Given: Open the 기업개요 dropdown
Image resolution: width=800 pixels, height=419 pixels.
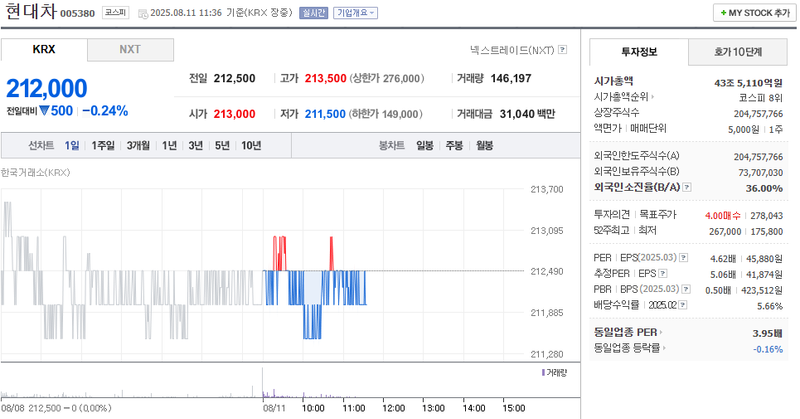Looking at the screenshot, I should [x=356, y=13].
